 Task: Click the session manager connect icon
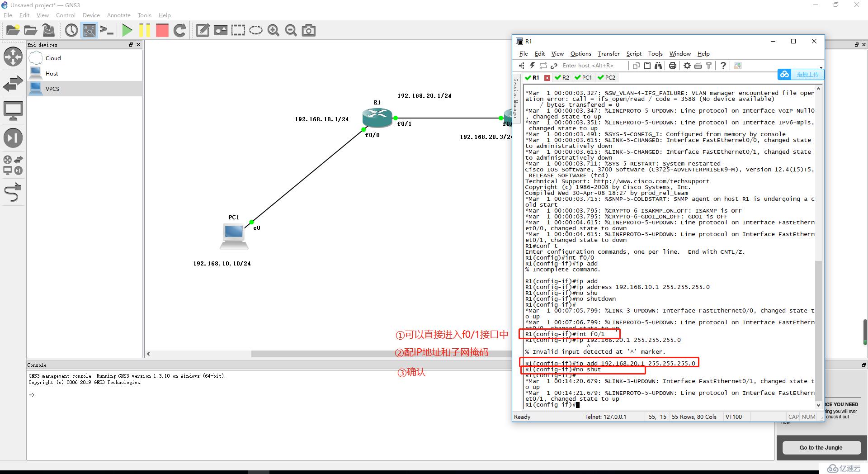[x=522, y=66]
